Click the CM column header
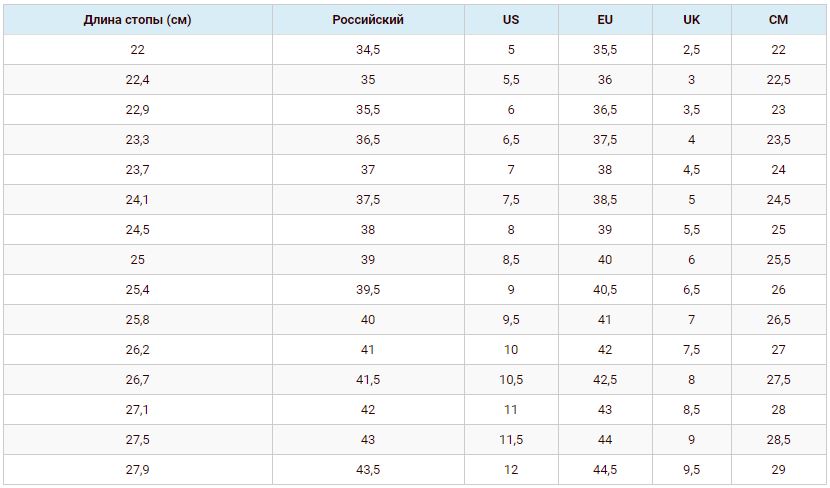Viewport: 830px width, 488px height. pos(778,20)
